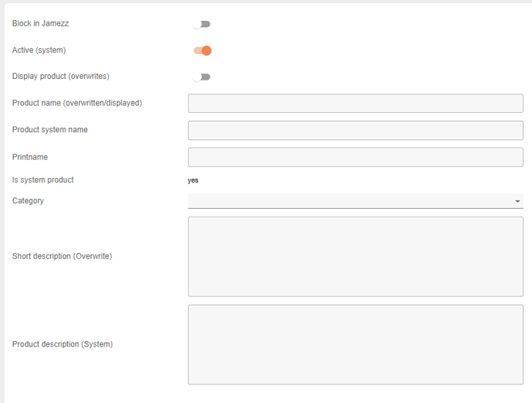Click the "yes" value for system product
Viewport: 532px width, 403px height.
pos(193,180)
